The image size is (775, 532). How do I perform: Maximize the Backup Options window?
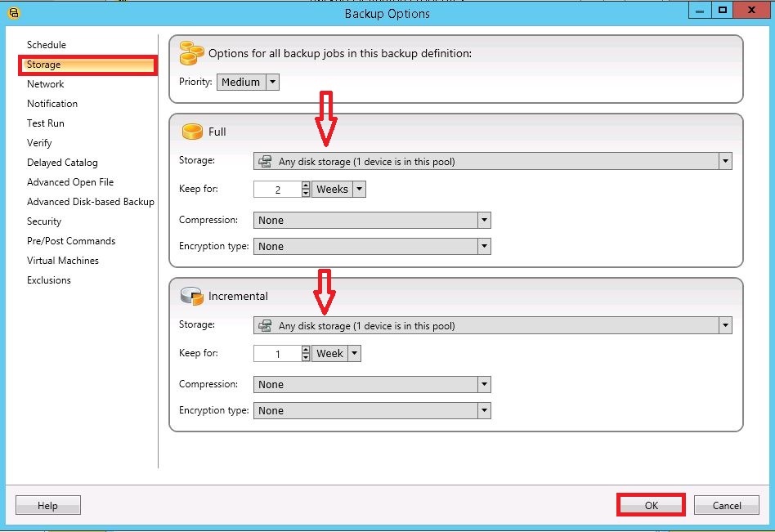(x=723, y=11)
